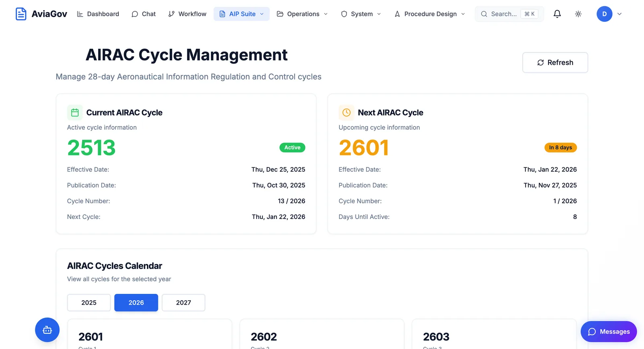Expand the System dropdown menu
The image size is (644, 349).
click(x=361, y=14)
